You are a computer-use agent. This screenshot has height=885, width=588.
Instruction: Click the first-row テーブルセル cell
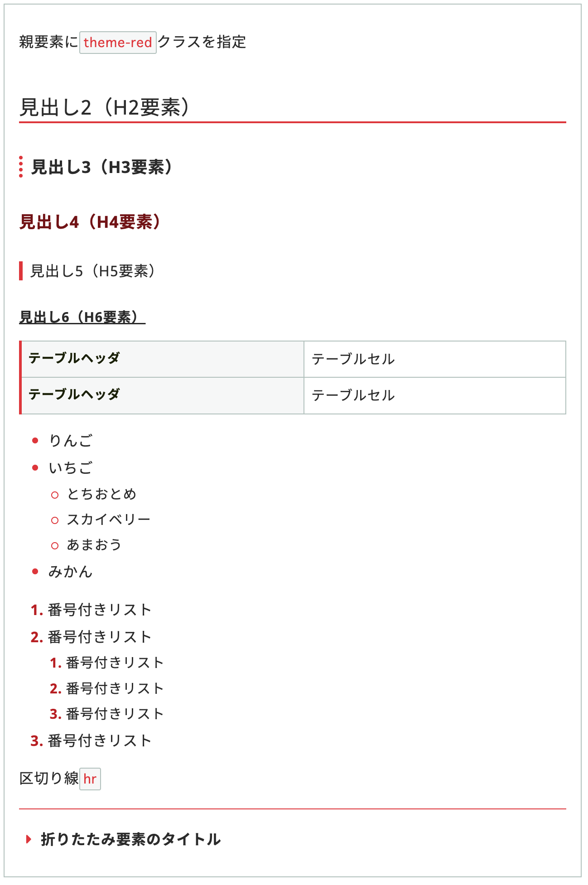click(434, 359)
